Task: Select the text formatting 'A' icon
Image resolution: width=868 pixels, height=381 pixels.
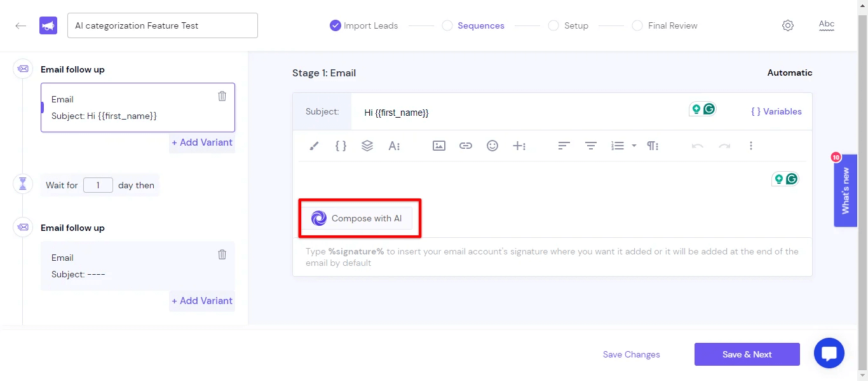Action: coord(394,146)
